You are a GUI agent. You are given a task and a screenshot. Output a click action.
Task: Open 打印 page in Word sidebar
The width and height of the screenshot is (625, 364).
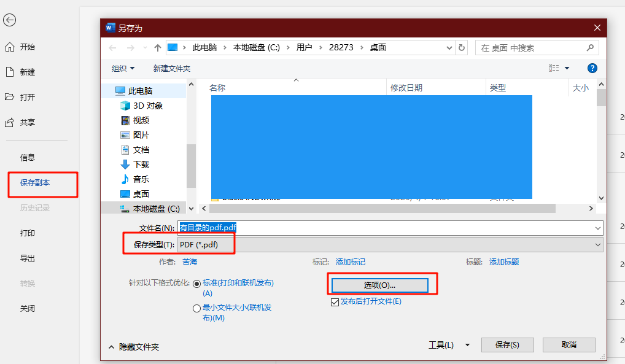tap(28, 233)
